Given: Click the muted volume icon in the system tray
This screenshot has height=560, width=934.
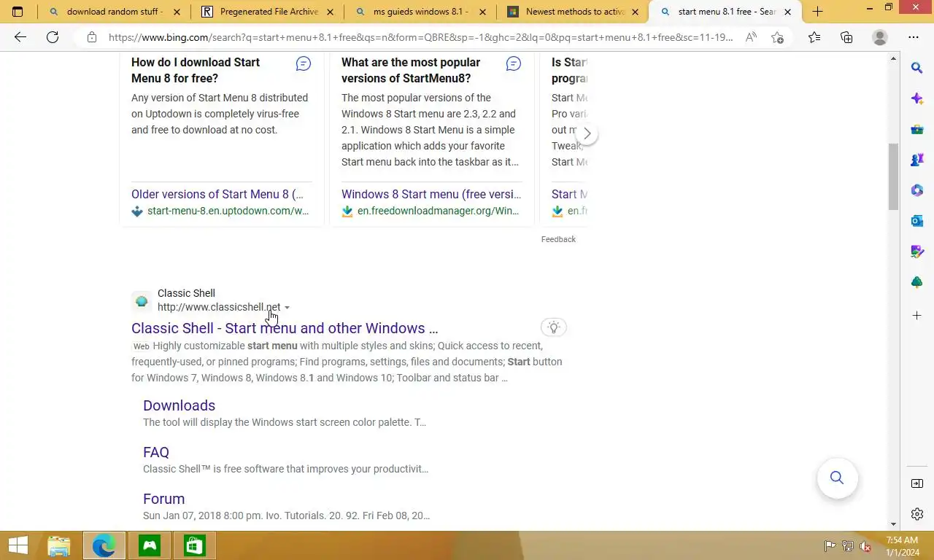Looking at the screenshot, I should (x=865, y=546).
